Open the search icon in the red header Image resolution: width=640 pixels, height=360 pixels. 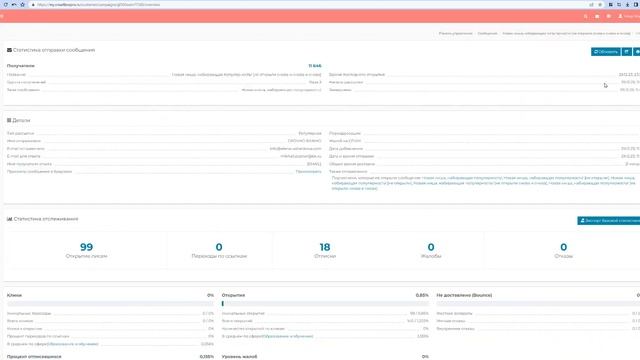[586, 16]
